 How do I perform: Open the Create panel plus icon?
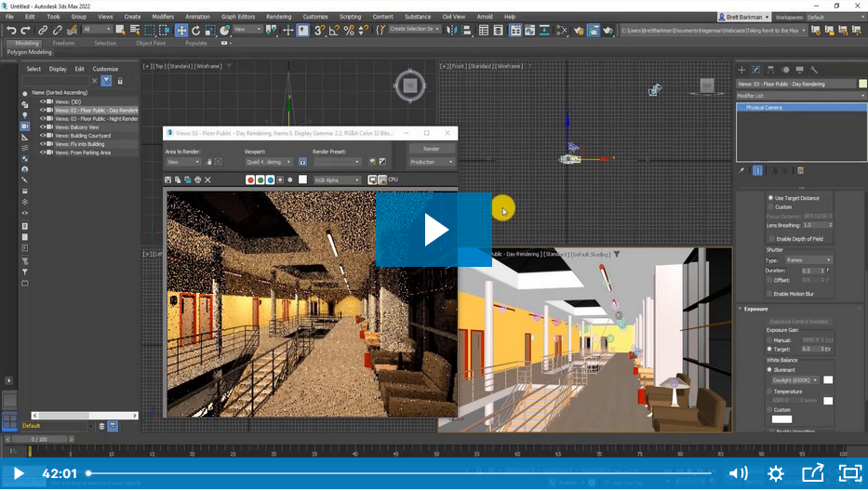741,70
